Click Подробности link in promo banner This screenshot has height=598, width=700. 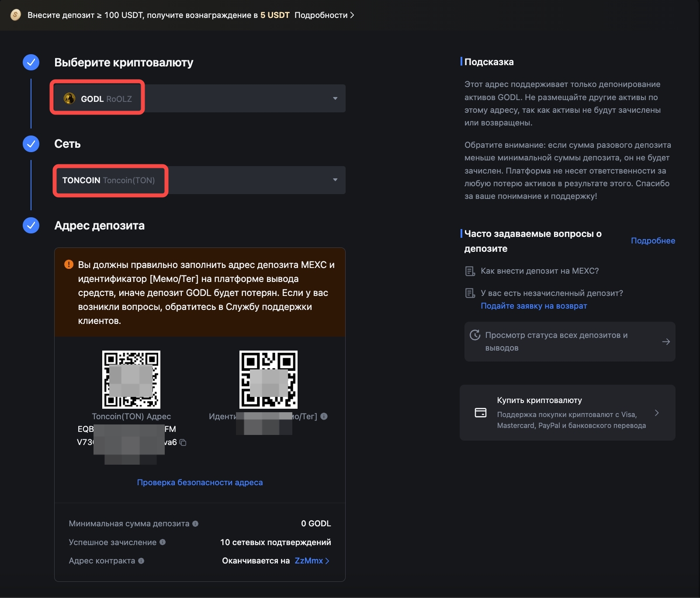click(324, 15)
